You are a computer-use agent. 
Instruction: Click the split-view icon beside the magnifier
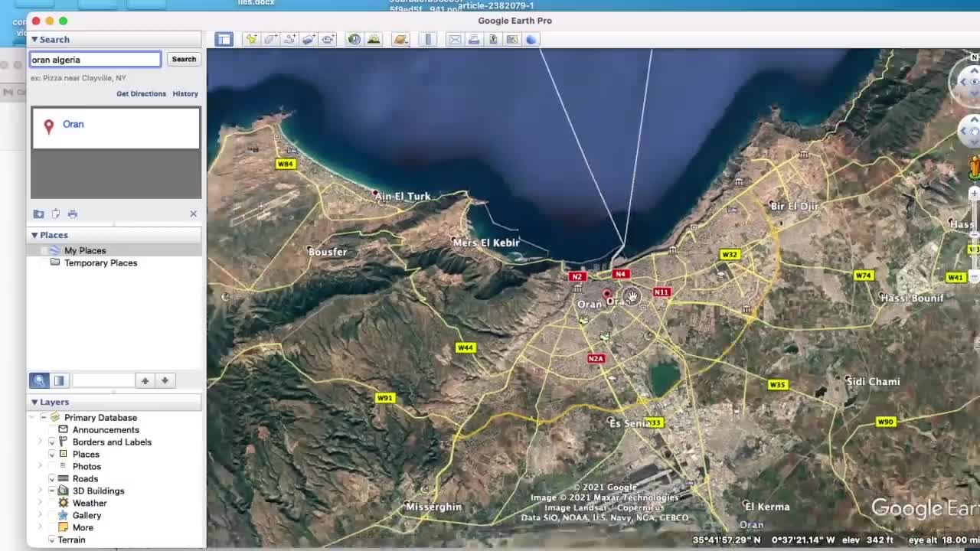(59, 380)
